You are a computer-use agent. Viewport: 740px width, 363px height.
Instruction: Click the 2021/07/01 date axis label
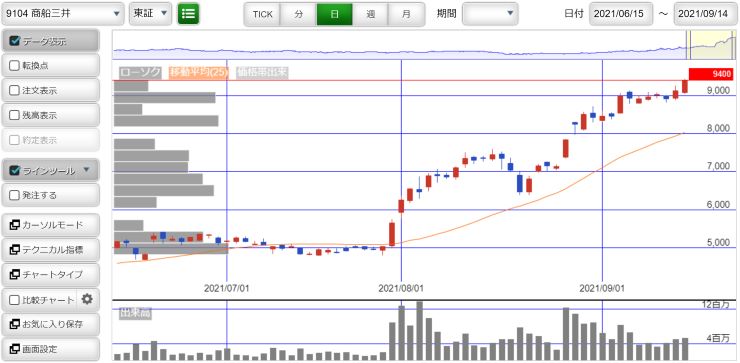227,288
